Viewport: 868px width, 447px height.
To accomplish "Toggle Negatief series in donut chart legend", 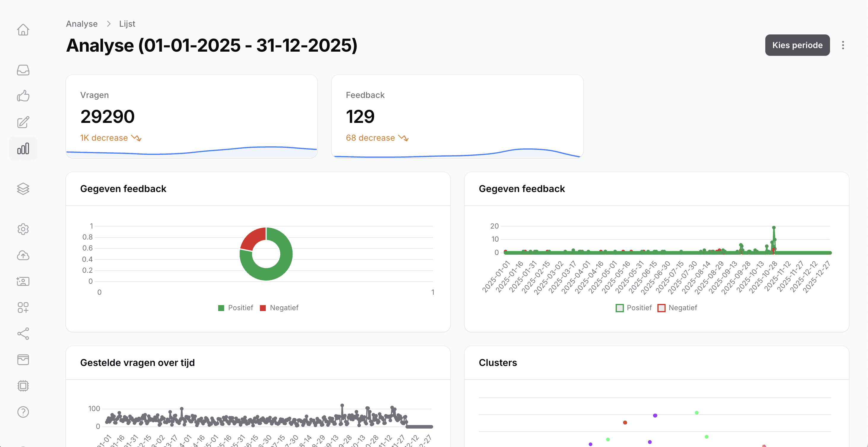I will coord(279,308).
